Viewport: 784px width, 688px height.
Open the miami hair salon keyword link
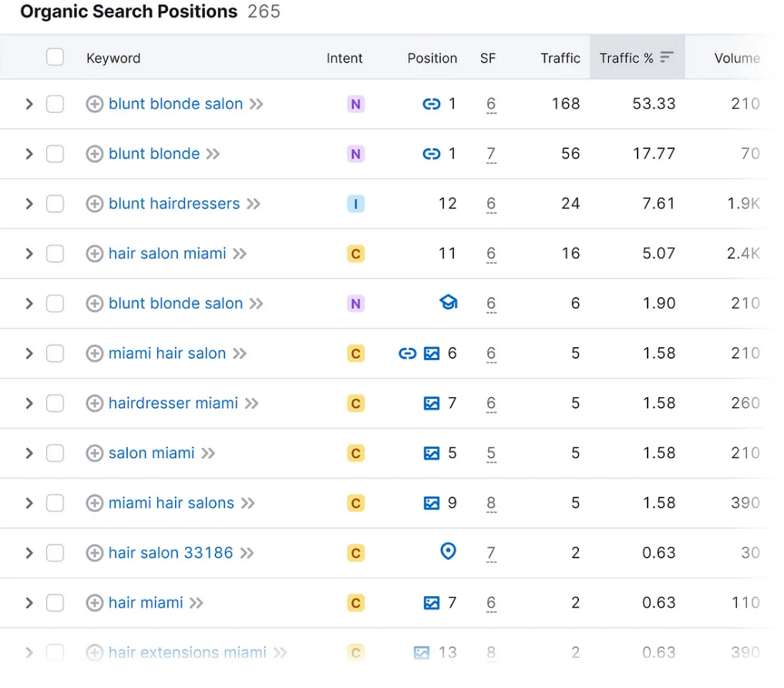click(167, 353)
